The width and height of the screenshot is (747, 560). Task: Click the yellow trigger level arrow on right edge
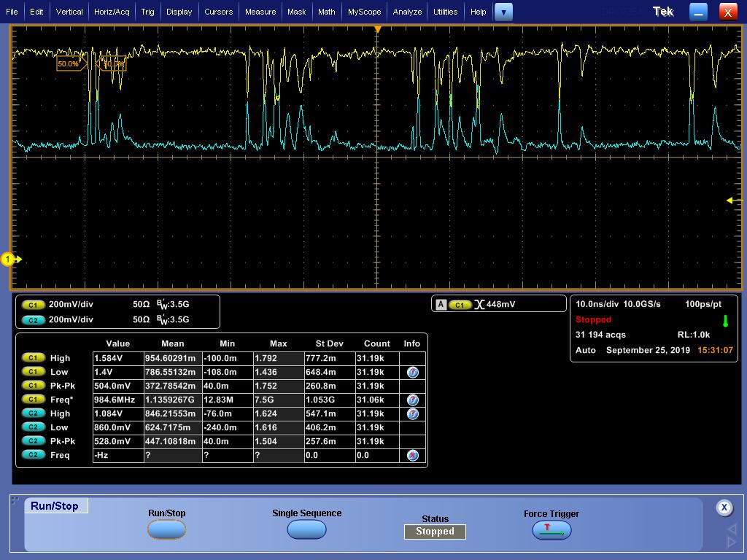click(731, 201)
